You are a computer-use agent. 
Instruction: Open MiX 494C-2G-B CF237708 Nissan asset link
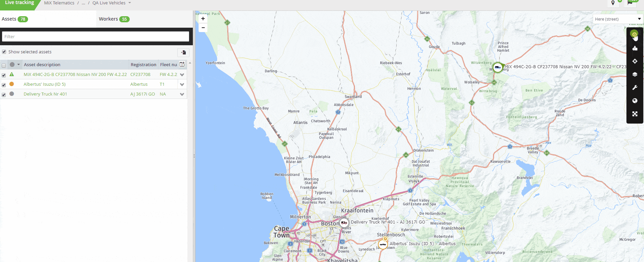tap(75, 74)
